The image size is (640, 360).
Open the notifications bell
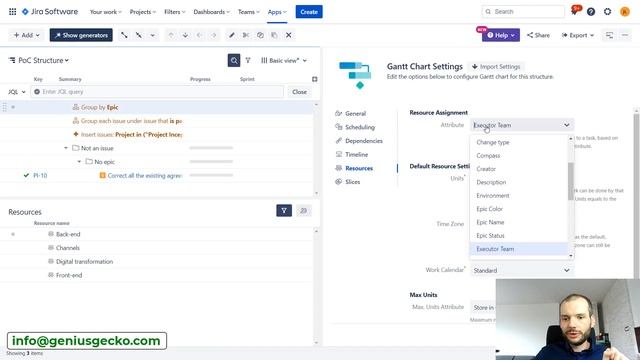574,11
